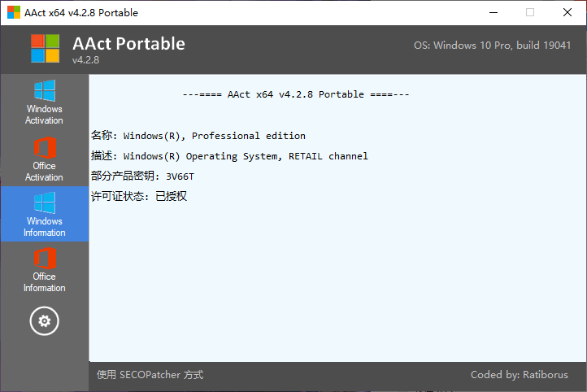This screenshot has height=392, width=587.
Task: Click the 'v4.2.8' version label
Action: tap(85, 60)
